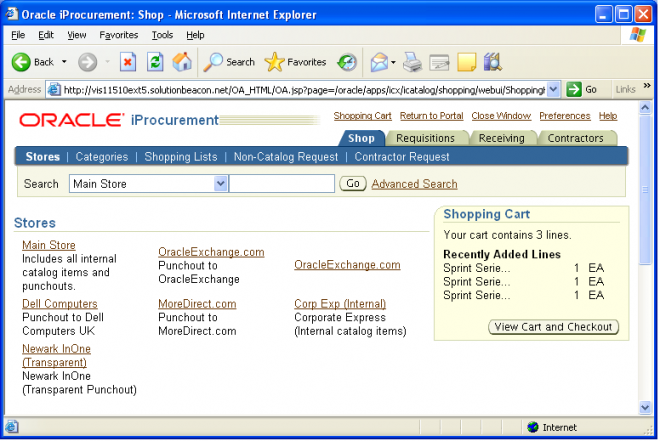Viewport: 660px width, 441px height.
Task: Click the Windows flag logo
Action: pos(637,35)
